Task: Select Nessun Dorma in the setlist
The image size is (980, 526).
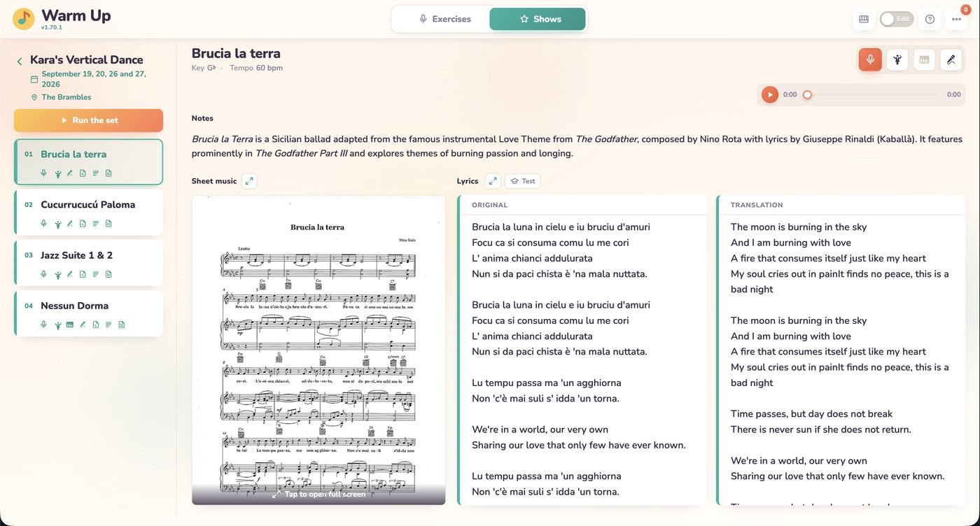Action: click(x=88, y=313)
